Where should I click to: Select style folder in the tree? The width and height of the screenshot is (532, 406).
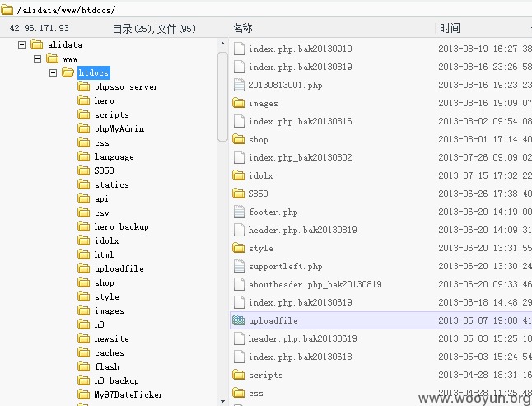pyautogui.click(x=106, y=296)
